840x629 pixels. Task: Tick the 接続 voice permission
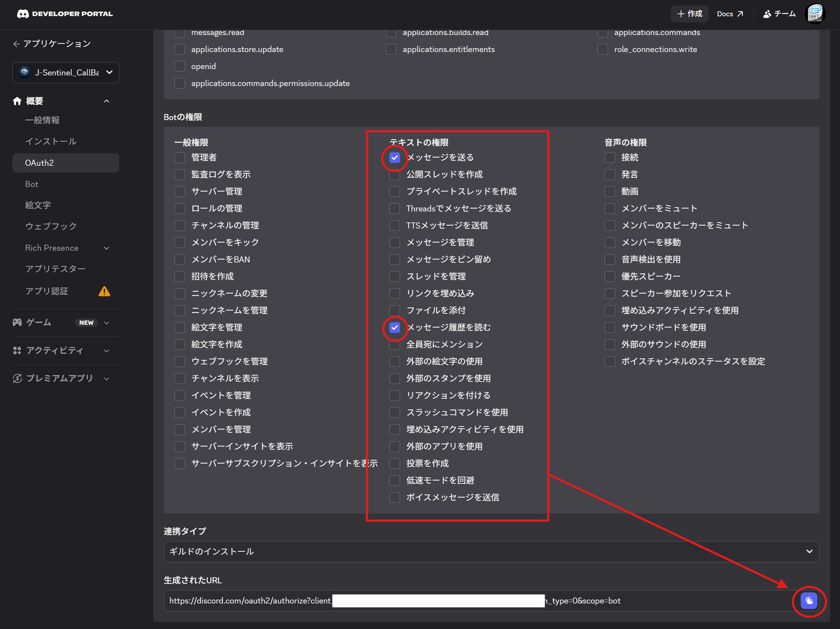point(610,157)
